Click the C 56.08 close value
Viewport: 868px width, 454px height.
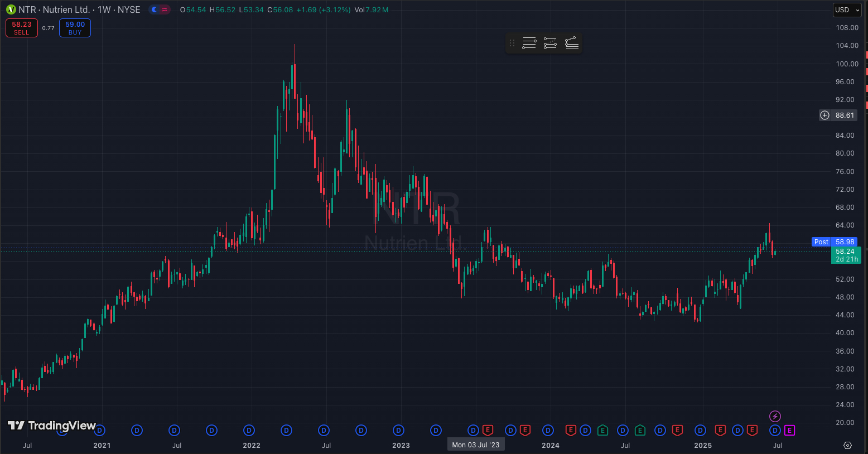280,10
